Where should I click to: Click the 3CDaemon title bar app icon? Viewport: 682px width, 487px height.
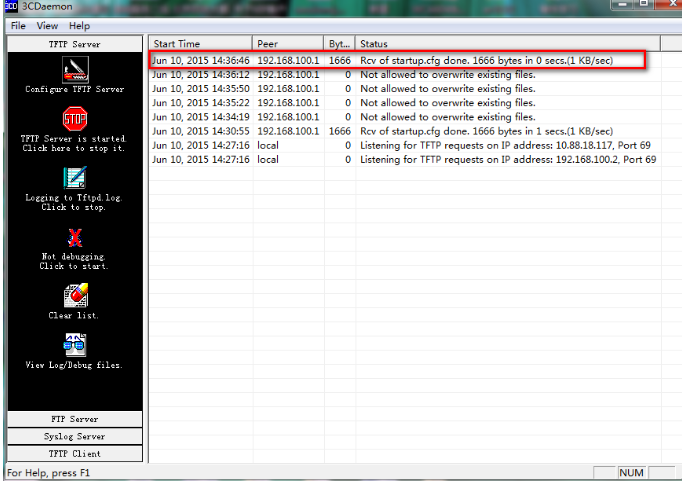(x=11, y=6)
